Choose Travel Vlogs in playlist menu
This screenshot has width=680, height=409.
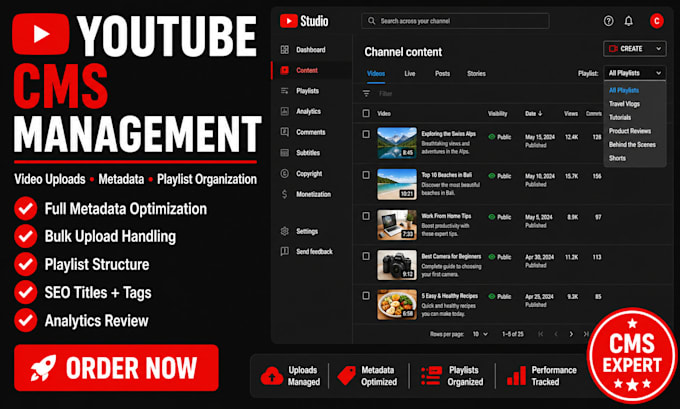624,104
